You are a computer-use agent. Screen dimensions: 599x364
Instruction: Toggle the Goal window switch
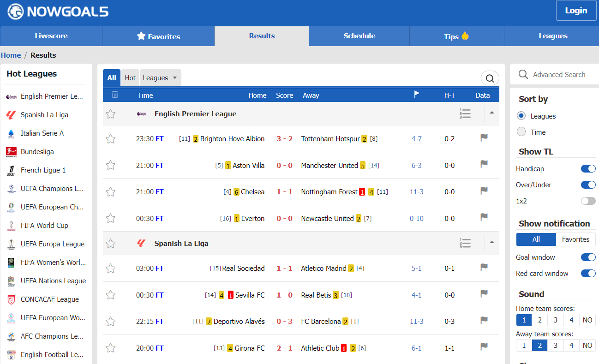(x=588, y=257)
